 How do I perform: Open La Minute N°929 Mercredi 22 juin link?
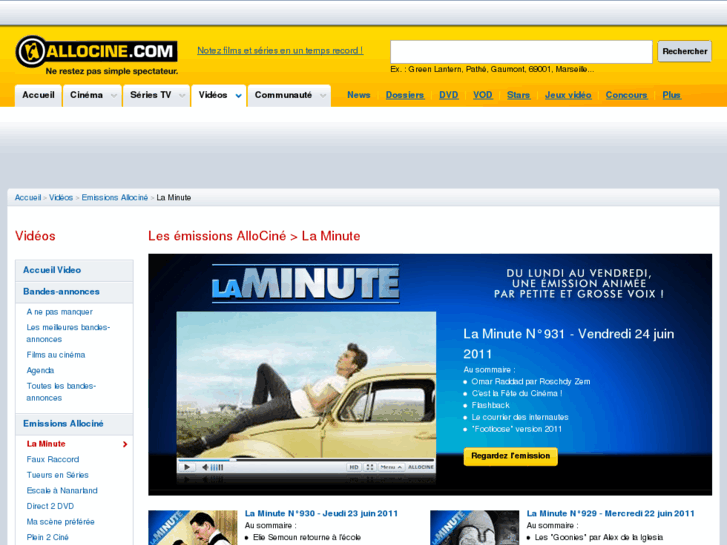click(611, 513)
